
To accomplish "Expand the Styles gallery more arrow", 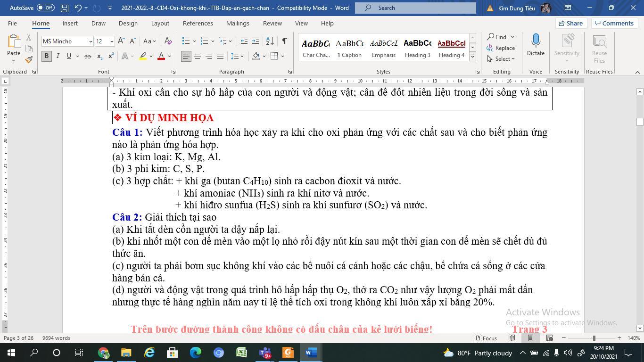I will tap(472, 56).
